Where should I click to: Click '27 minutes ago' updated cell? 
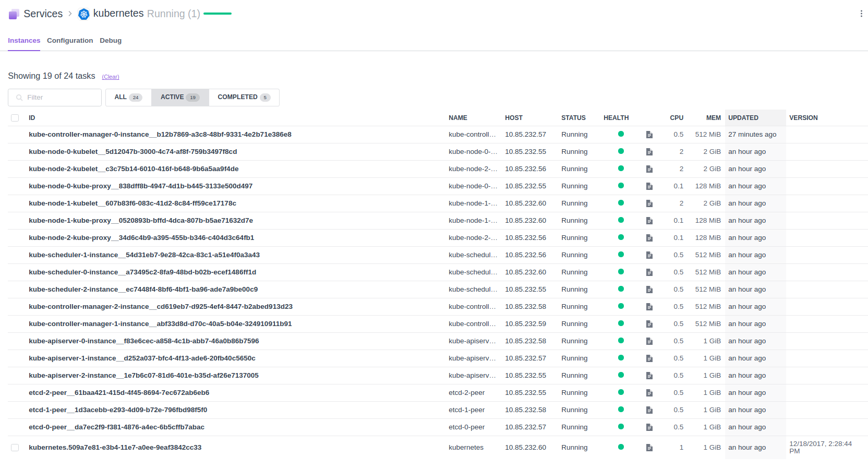click(x=752, y=135)
